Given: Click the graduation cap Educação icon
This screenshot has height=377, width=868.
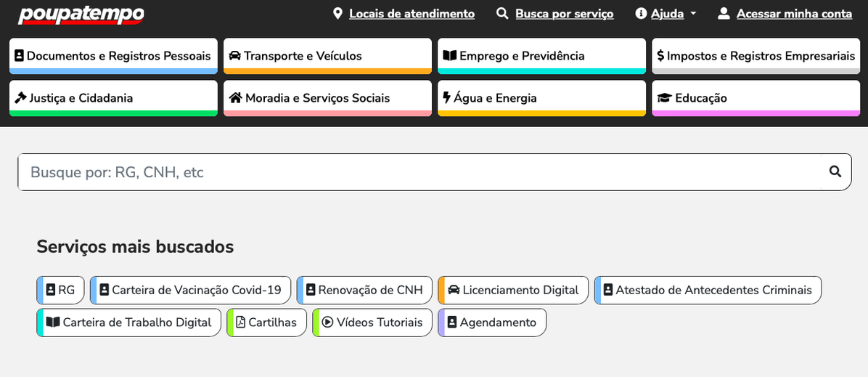Looking at the screenshot, I should point(664,98).
